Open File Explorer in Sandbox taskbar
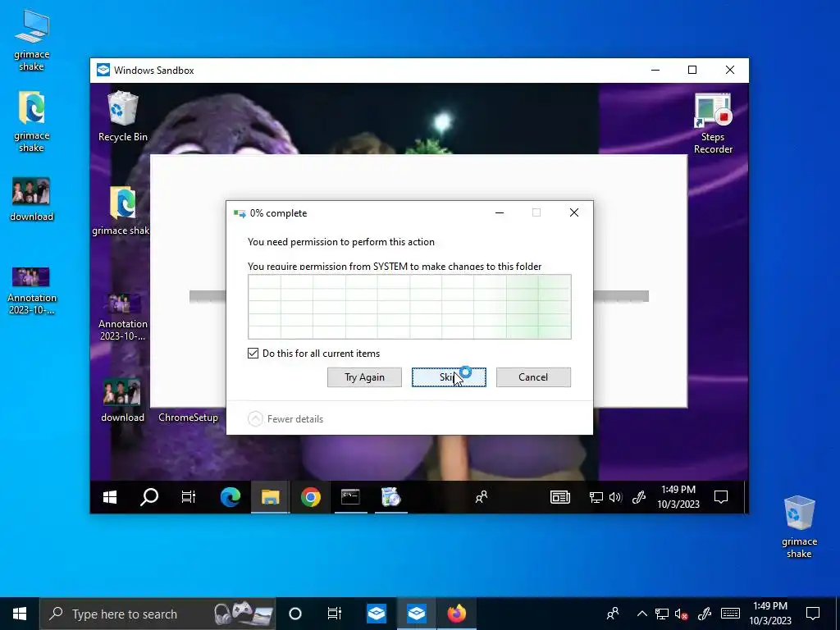The height and width of the screenshot is (630, 840). click(x=271, y=497)
